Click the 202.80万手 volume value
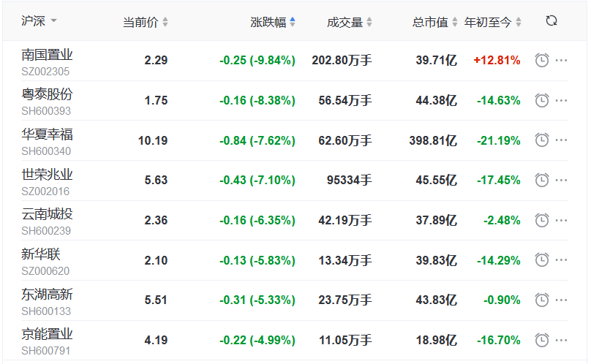The image size is (591, 364). (x=342, y=60)
